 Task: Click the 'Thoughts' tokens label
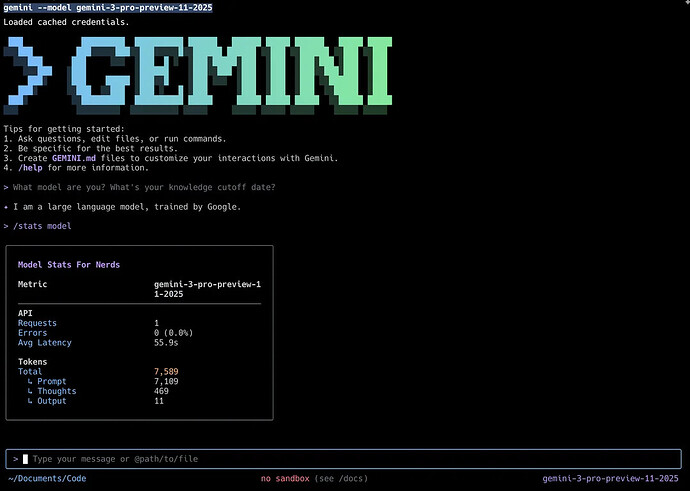56,391
